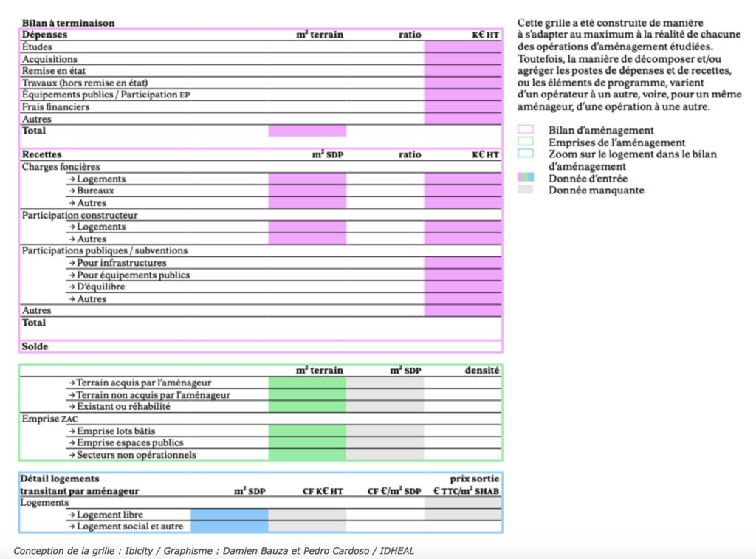Select the Dépenses Total m² terrain pink cell
Screen dimensions: 756x559
[x=307, y=131]
